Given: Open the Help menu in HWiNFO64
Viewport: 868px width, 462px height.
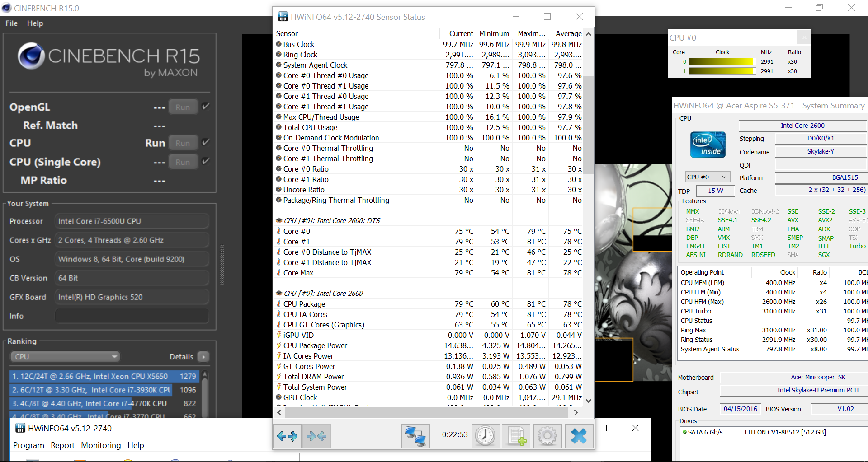Looking at the screenshot, I should click(x=136, y=445).
